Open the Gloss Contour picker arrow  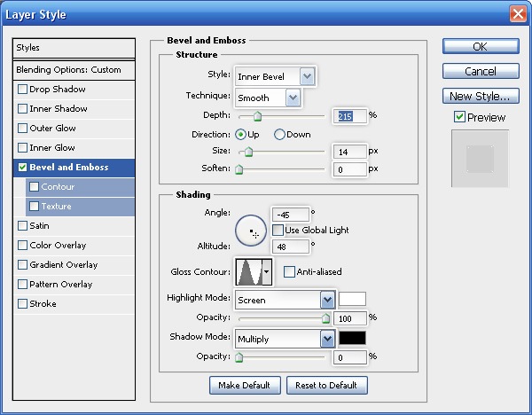(267, 271)
